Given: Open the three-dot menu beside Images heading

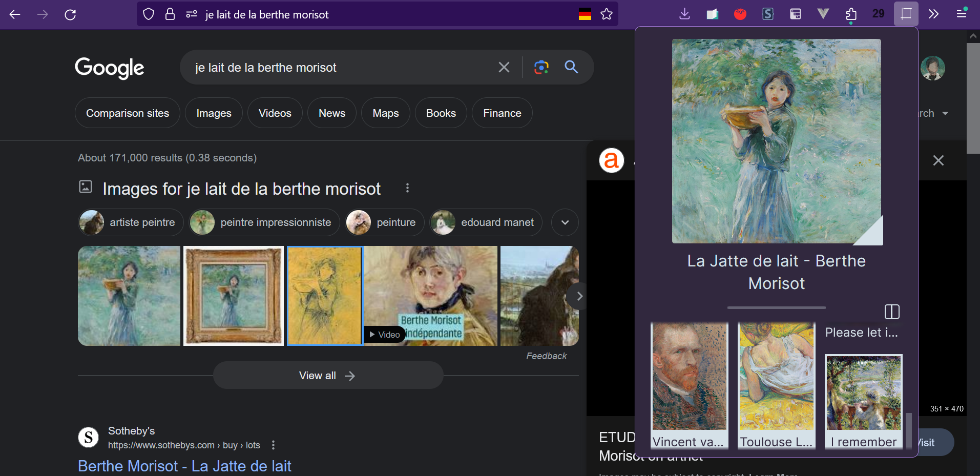Looking at the screenshot, I should pos(407,188).
